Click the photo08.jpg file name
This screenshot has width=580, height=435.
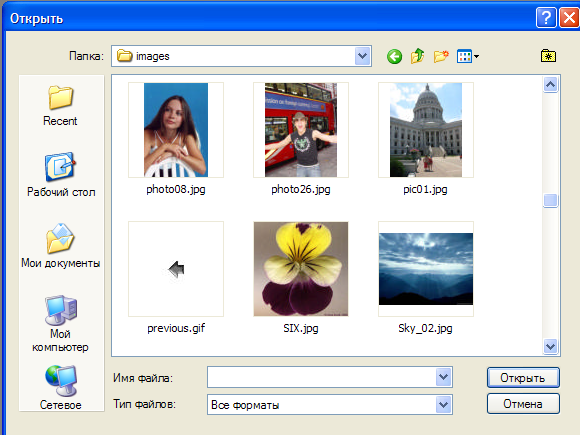click(176, 189)
